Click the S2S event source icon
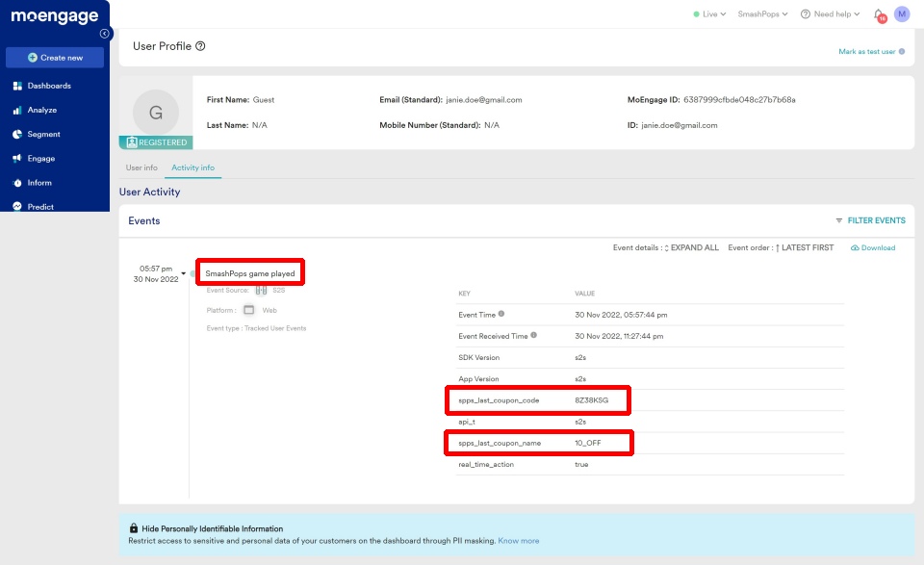924x565 pixels. pos(261,290)
